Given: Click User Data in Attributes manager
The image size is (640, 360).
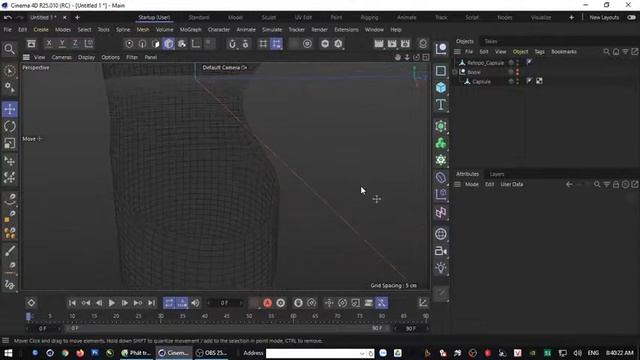Looking at the screenshot, I should coord(511,184).
